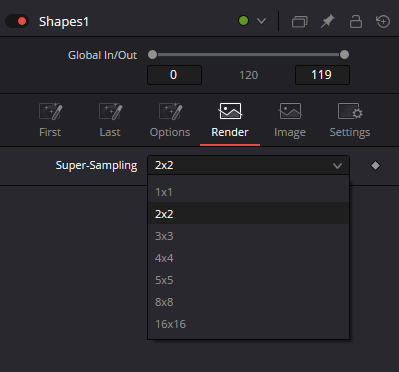
Task: Click the Super-Sampling keyframe diamond
Action: pos(375,165)
